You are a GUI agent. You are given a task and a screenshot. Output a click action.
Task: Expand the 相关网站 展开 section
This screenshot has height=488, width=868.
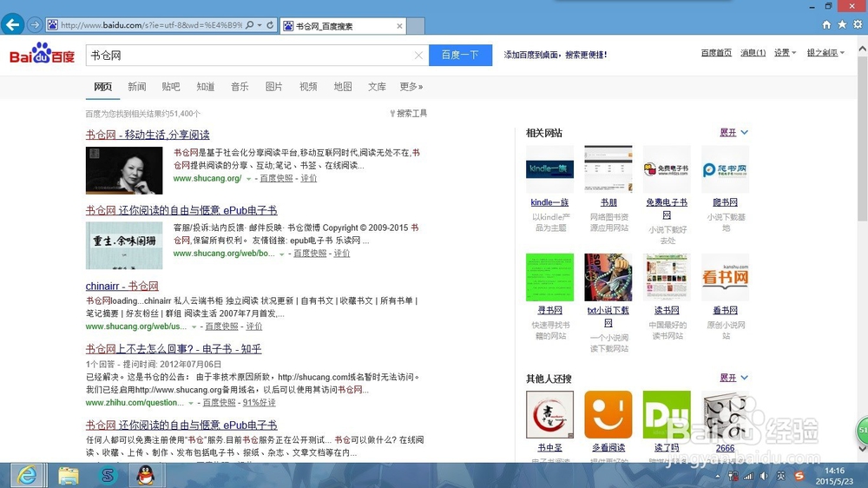(733, 132)
